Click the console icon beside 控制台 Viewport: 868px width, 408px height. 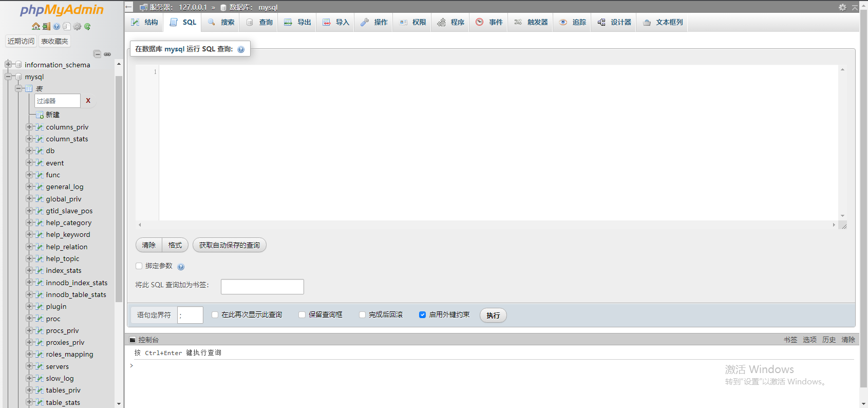click(x=133, y=340)
